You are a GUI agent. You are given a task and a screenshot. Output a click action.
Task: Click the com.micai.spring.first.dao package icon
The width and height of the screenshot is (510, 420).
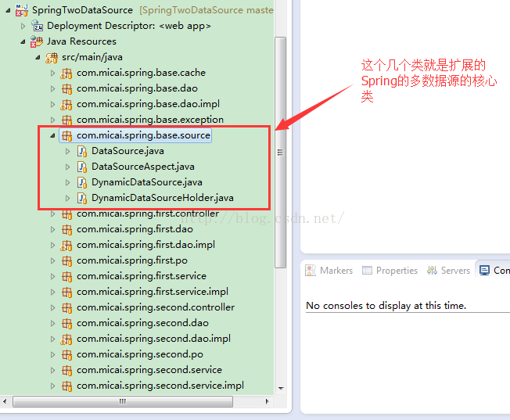click(67, 230)
